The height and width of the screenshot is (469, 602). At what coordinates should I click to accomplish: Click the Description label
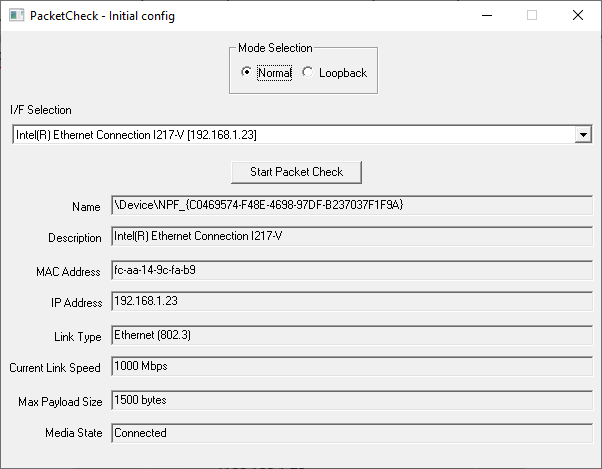tap(75, 238)
